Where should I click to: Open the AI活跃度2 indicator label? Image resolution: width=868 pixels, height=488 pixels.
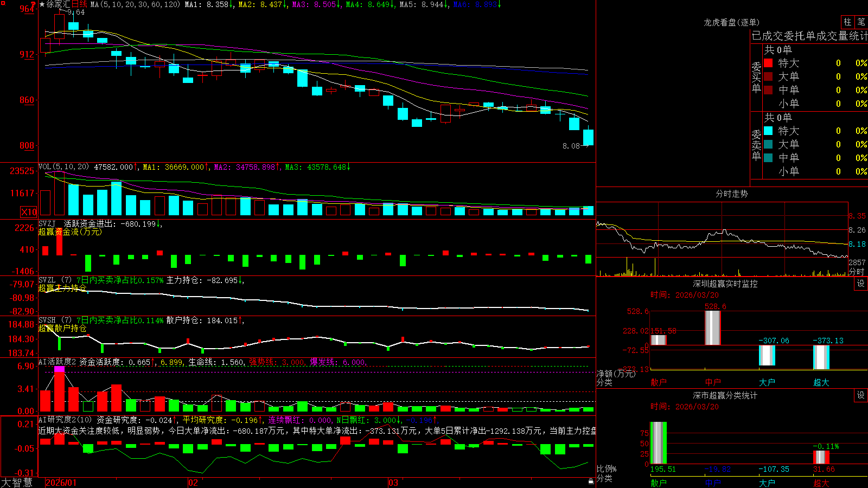point(58,362)
